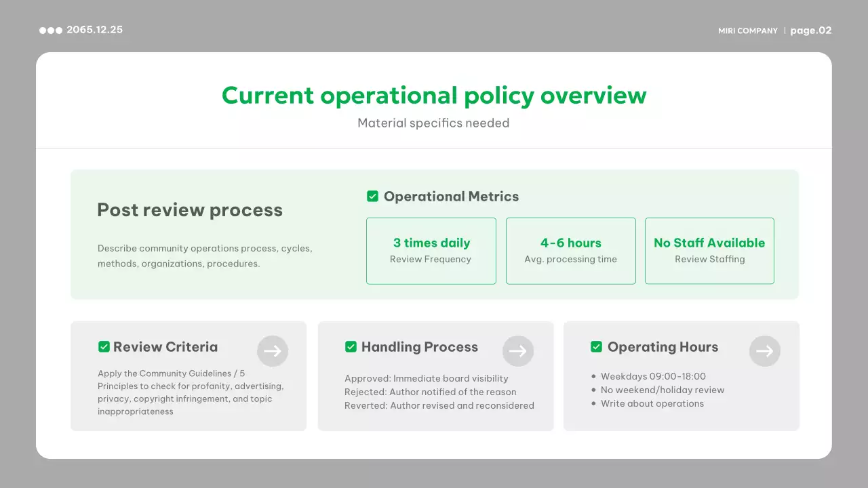Toggle the Handling Process green checkbox
Image resolution: width=868 pixels, height=488 pixels.
coord(351,347)
